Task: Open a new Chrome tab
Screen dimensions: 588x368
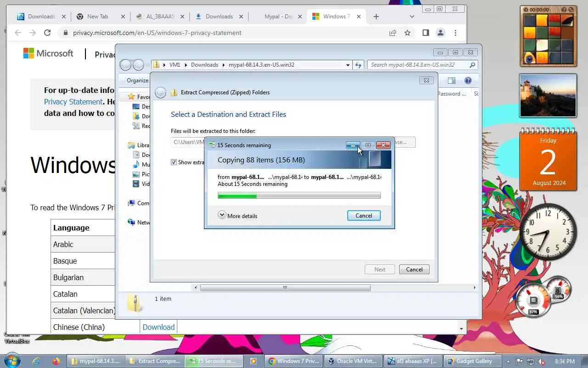Action: point(376,17)
